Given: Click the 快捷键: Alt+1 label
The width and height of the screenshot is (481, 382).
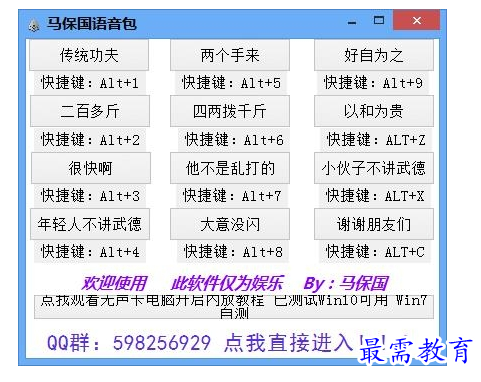Looking at the screenshot, I should pyautogui.click(x=90, y=83).
